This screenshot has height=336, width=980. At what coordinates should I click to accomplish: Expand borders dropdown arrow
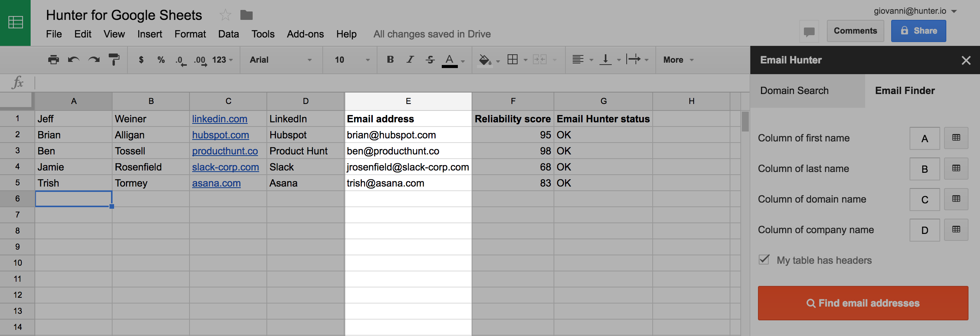coord(525,60)
